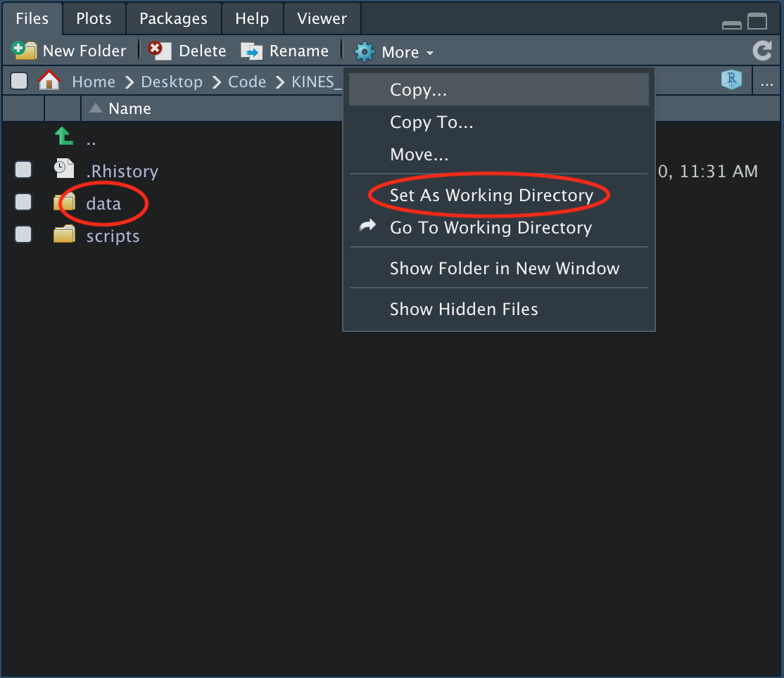This screenshot has width=784, height=678.
Task: Sort files using the Name column arrow
Action: coord(95,108)
